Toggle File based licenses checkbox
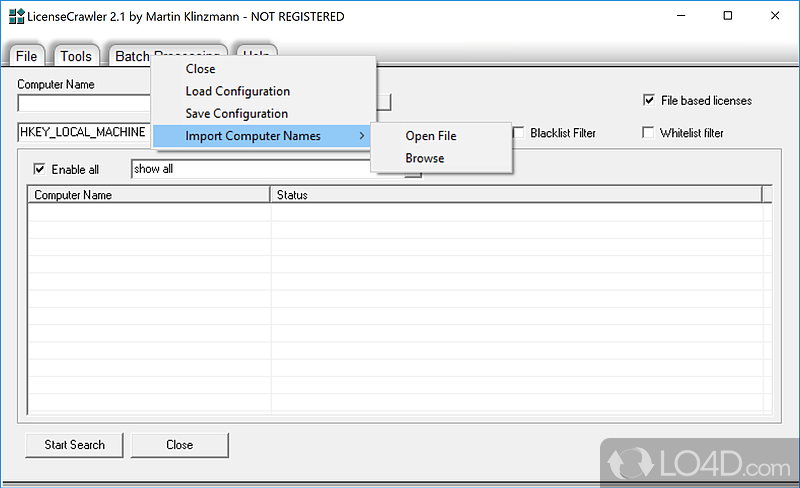The height and width of the screenshot is (488, 800). click(x=648, y=100)
